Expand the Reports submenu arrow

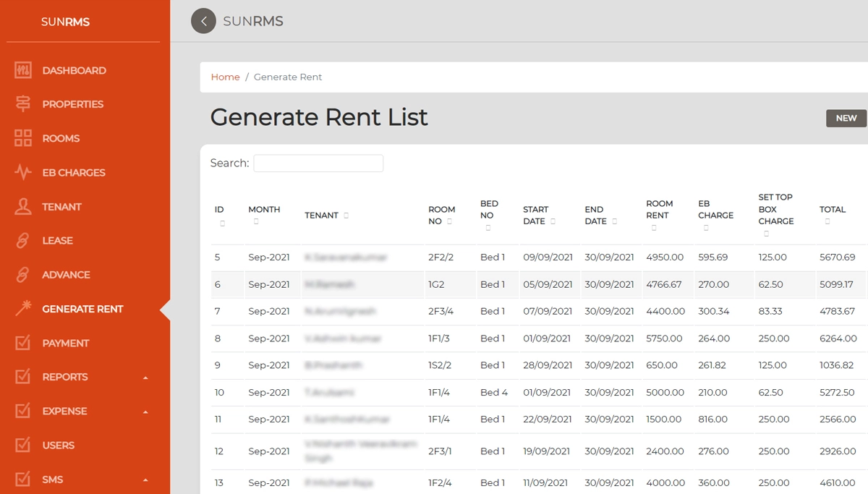(145, 378)
